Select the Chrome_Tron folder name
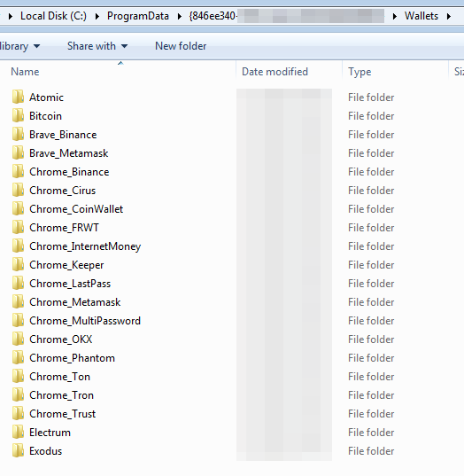 click(x=61, y=395)
